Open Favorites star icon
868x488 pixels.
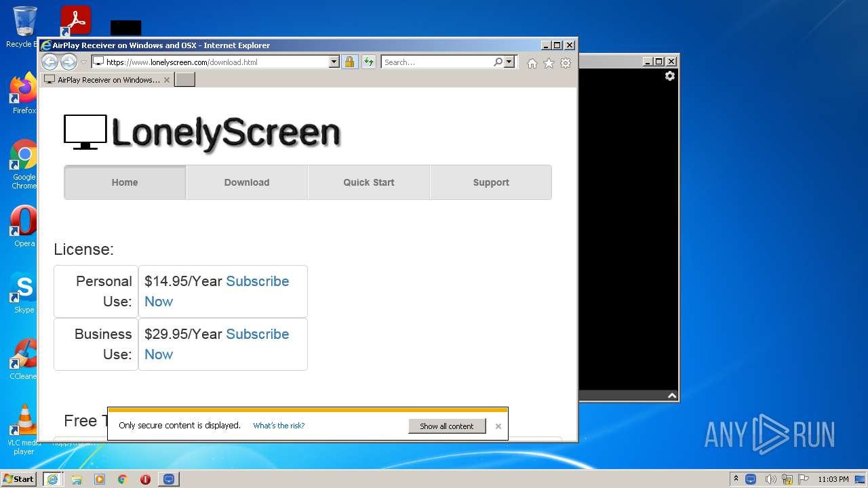pyautogui.click(x=549, y=63)
